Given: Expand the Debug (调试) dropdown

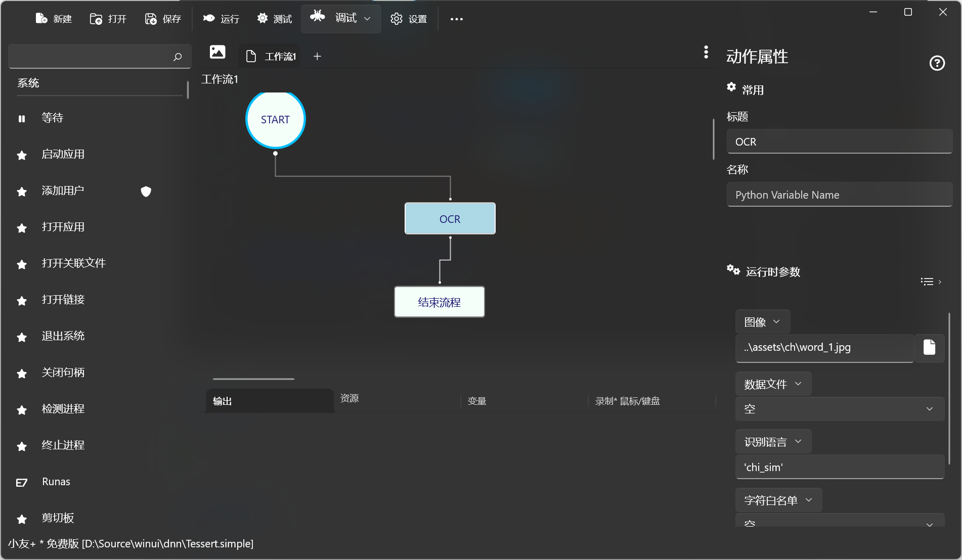Looking at the screenshot, I should click(367, 19).
